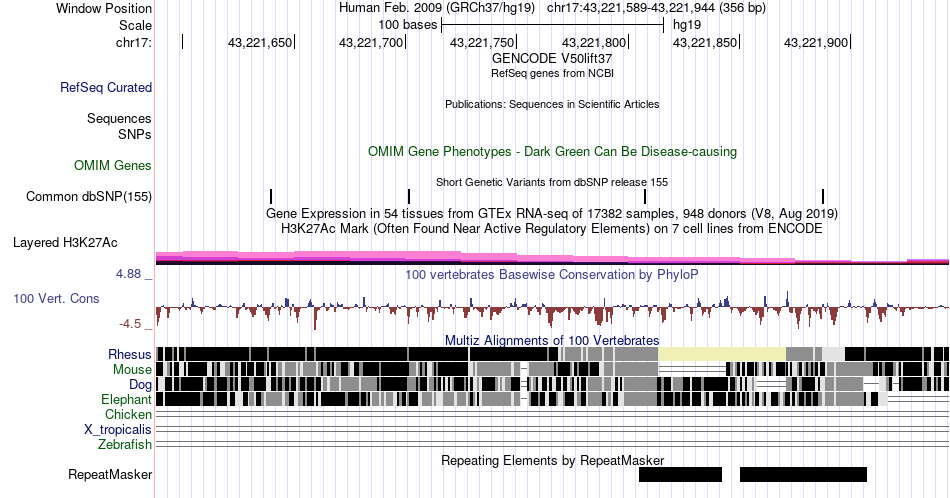This screenshot has width=950, height=498.
Task: Click the Elephant alignment row label
Action: [x=126, y=399]
